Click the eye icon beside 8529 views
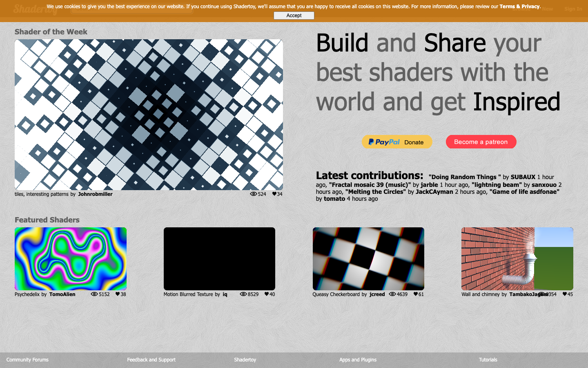This screenshot has height=368, width=588. [x=243, y=294]
